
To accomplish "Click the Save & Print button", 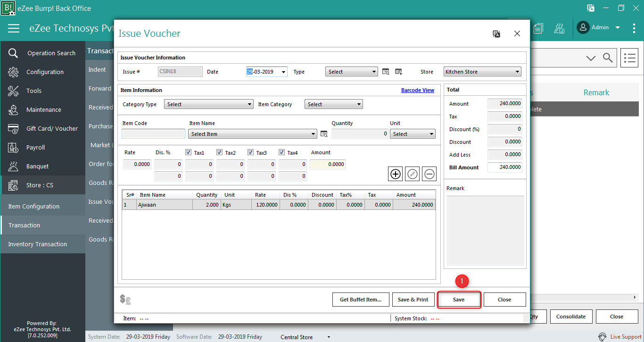I will pyautogui.click(x=413, y=300).
